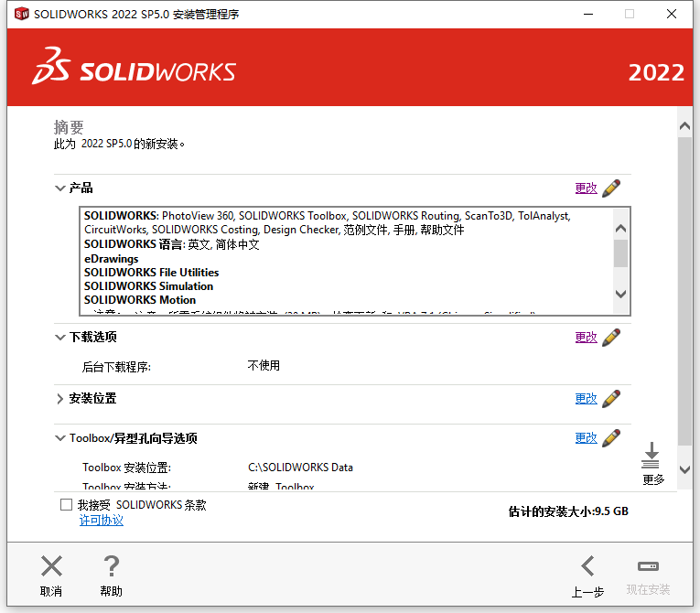
Task: Click the 更改 link for 产品
Action: coord(587,188)
